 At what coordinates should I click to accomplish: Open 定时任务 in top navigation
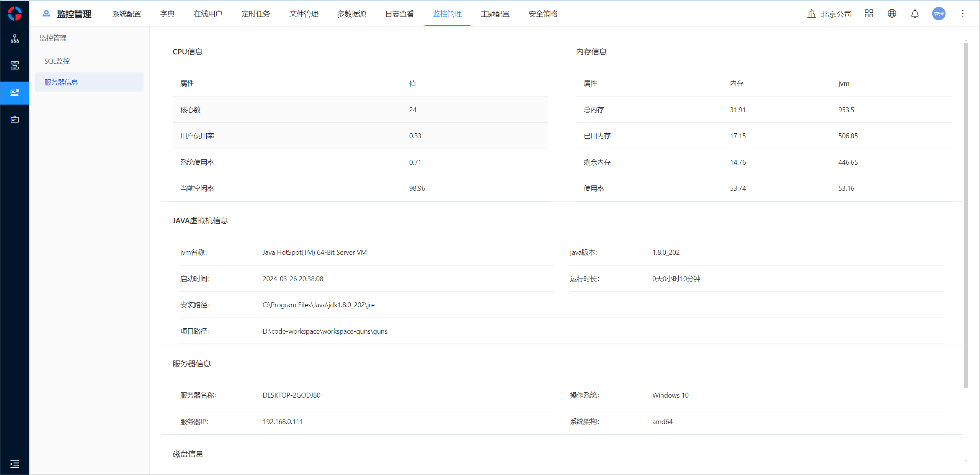pyautogui.click(x=256, y=14)
